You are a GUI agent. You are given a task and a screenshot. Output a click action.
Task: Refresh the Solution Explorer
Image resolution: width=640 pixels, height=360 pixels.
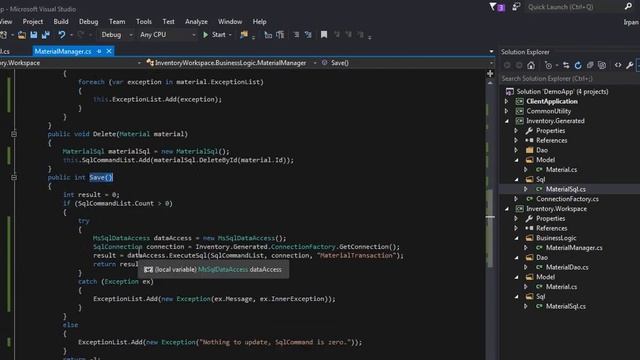[x=578, y=65]
